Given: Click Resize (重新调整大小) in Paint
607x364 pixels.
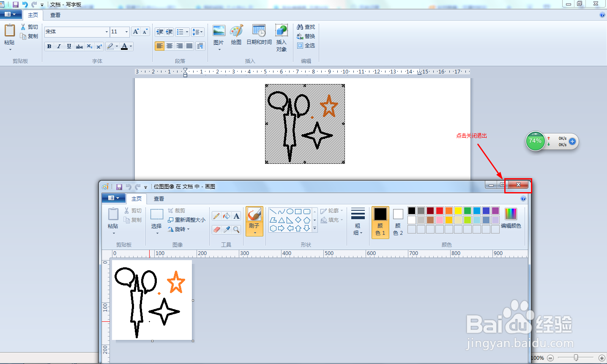Looking at the screenshot, I should (x=186, y=220).
